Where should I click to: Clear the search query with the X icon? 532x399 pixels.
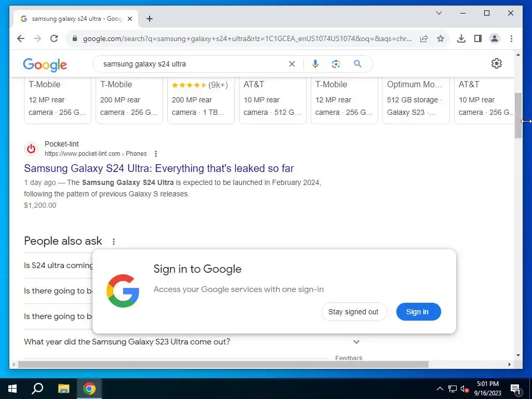point(292,64)
